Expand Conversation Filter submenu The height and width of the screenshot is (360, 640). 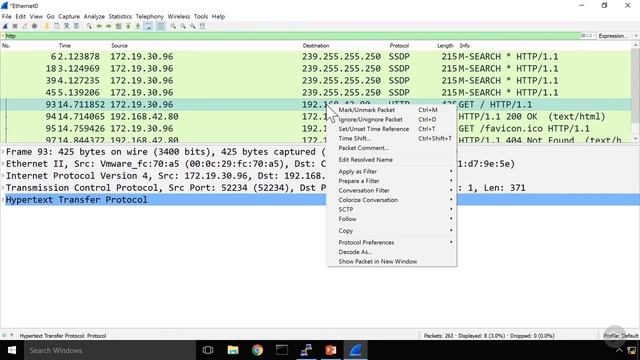[392, 190]
